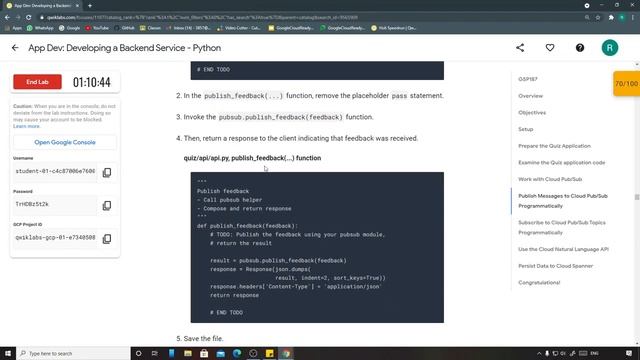This screenshot has height=360, width=640.
Task: Jump to Congratulations section
Action: click(539, 282)
